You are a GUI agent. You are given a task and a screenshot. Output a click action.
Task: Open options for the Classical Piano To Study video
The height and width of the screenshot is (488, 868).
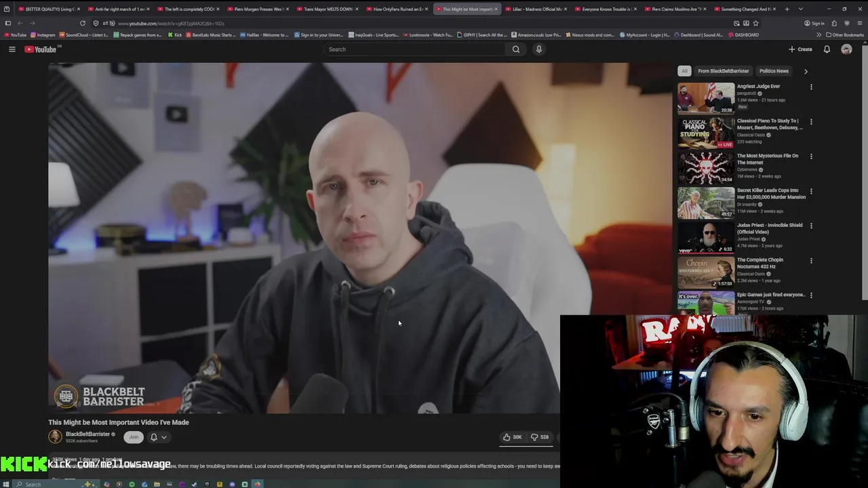[x=811, y=122]
